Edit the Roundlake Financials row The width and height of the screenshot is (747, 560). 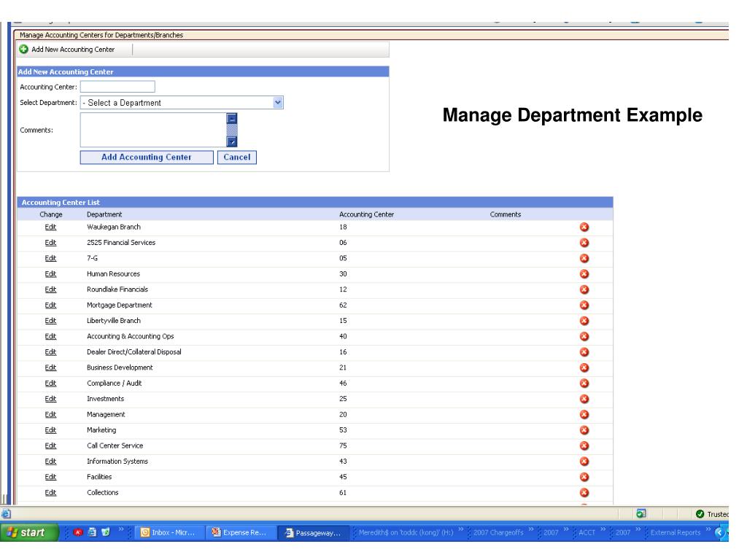point(50,289)
